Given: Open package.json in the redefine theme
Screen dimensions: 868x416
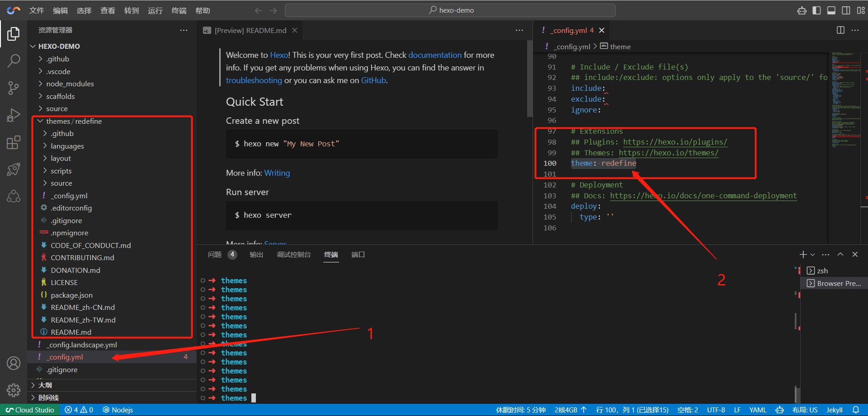Looking at the screenshot, I should pos(112,295).
